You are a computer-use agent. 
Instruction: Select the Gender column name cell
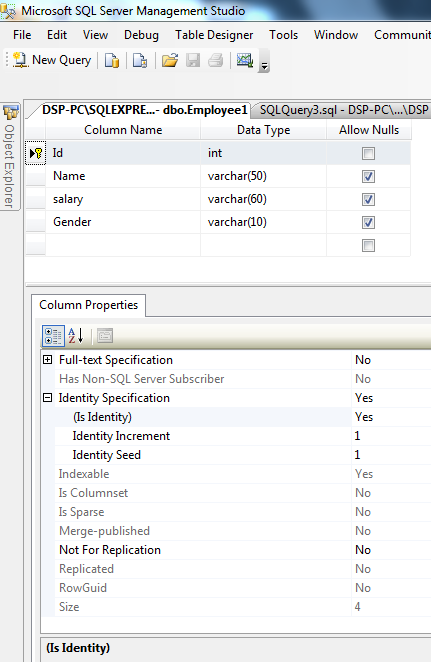coord(123,222)
